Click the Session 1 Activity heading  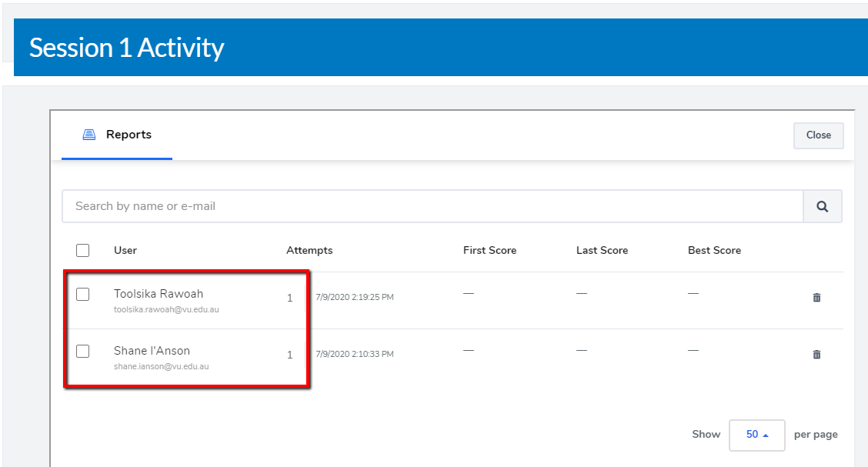pyautogui.click(x=127, y=48)
